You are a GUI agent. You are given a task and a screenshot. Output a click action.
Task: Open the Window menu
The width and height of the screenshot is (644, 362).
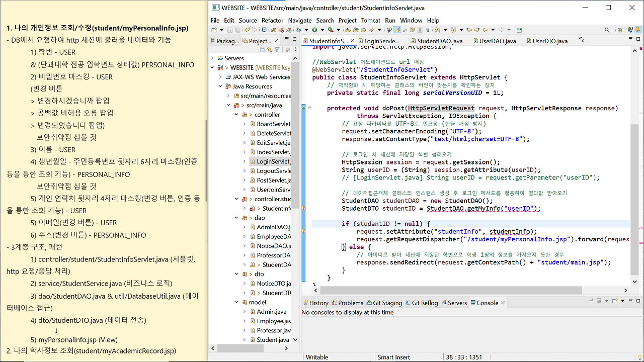tap(411, 20)
